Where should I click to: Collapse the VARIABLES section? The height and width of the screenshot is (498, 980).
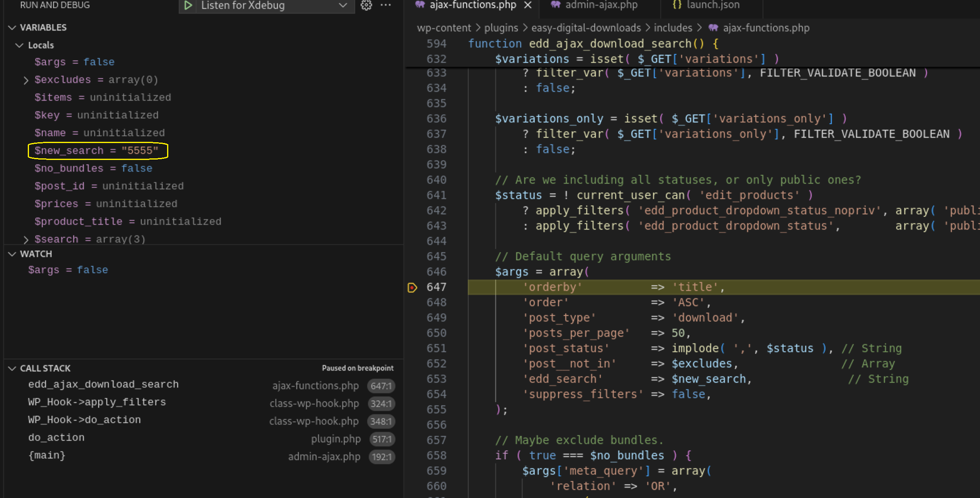12,27
